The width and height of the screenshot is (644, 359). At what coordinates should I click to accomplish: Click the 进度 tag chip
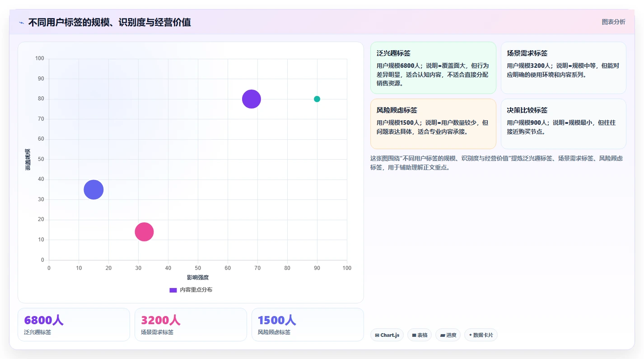coord(448,335)
